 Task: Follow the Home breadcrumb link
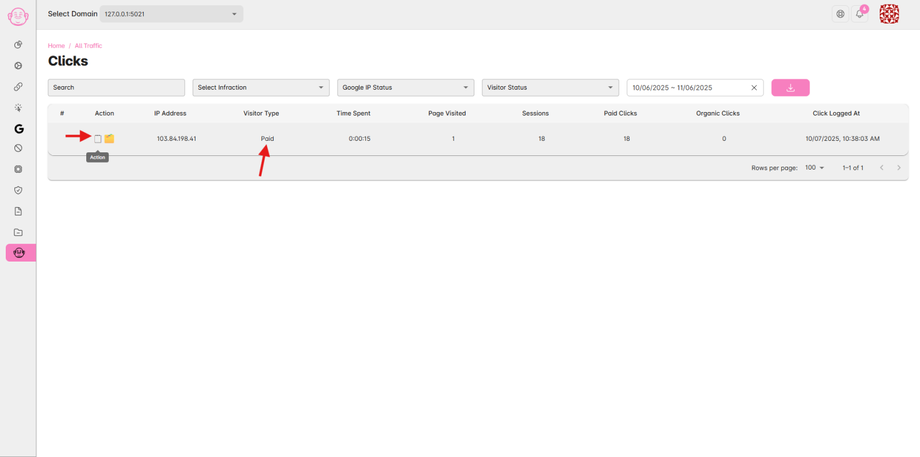coord(56,46)
